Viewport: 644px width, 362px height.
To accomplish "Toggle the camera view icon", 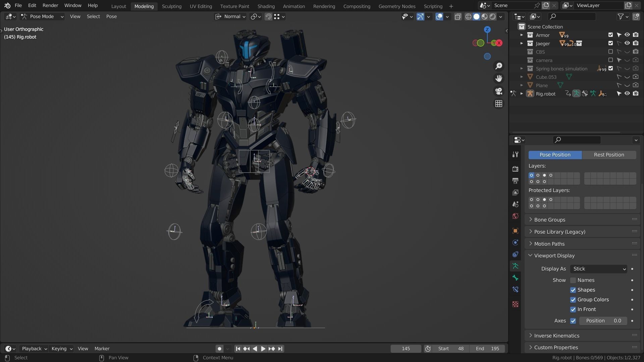I will [x=499, y=91].
